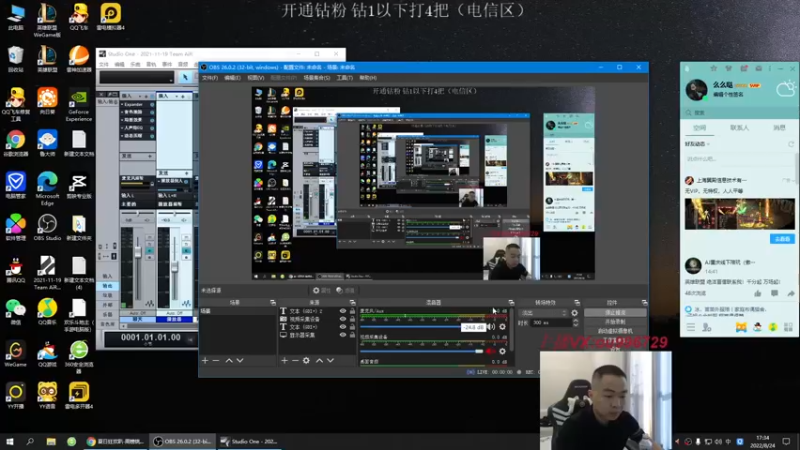Screen dimensions: 800x450
Task: Click 启动虚拟摄像机 button in OBS controls
Action: 615,331
